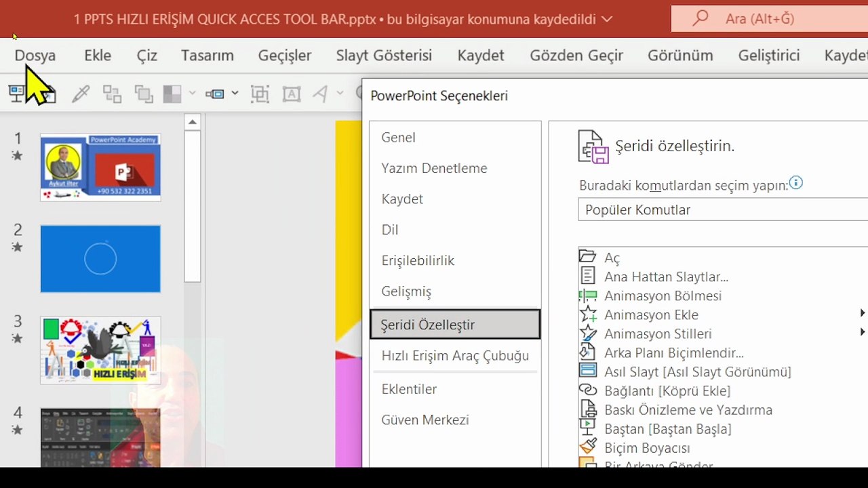Screen dimensions: 868x488
Task: Click the slide panel scroll up arrow
Action: [x=193, y=123]
